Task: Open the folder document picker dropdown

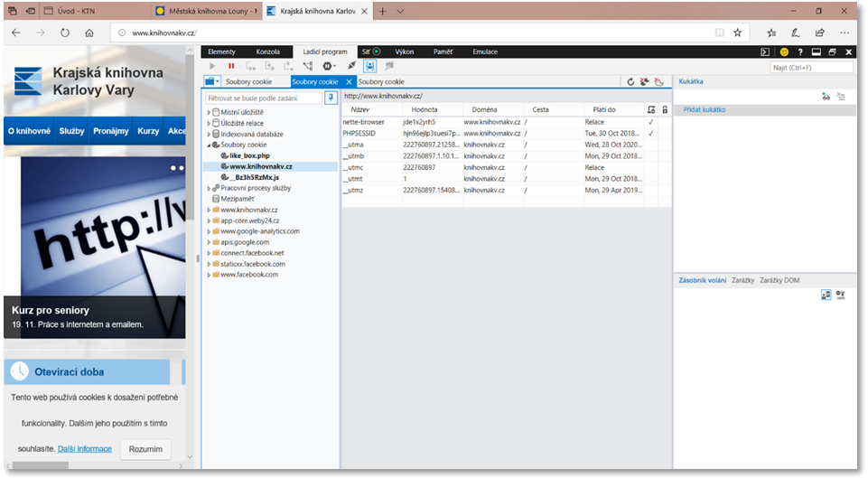Action: pyautogui.click(x=212, y=81)
